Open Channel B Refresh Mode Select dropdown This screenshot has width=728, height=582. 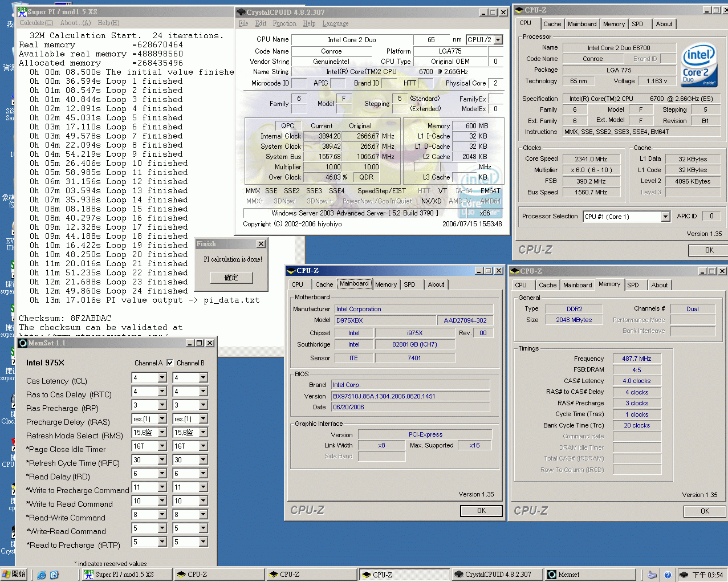204,432
